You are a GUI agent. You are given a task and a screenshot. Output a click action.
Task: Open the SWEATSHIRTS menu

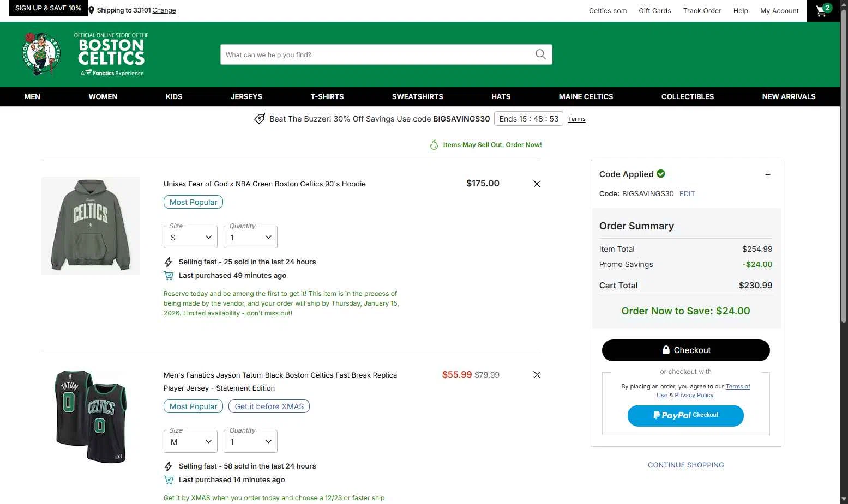point(418,96)
